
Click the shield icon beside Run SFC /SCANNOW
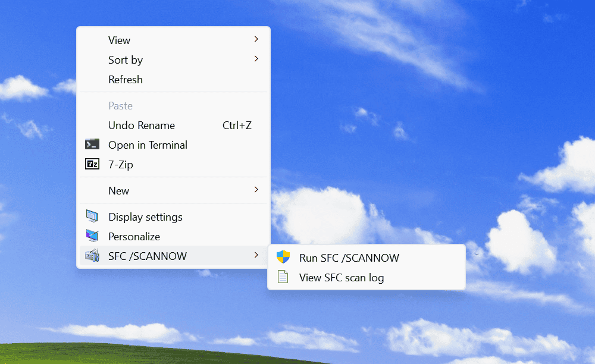[x=283, y=257]
